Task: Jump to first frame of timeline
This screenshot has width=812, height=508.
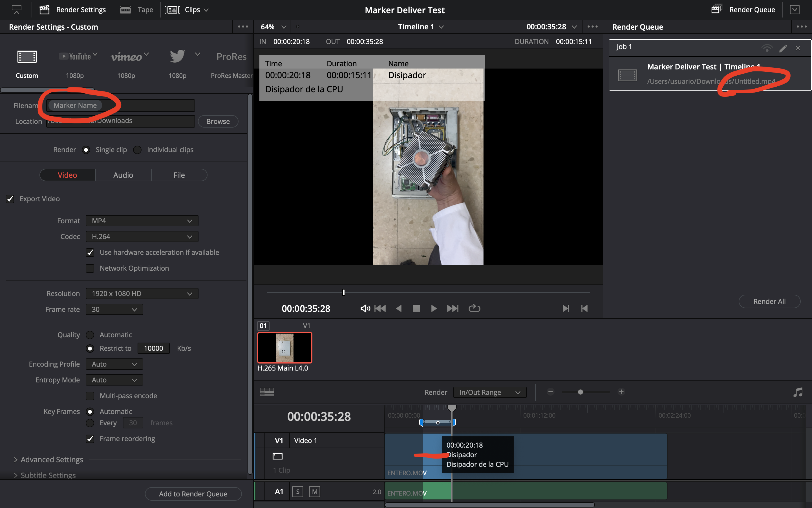Action: coord(380,308)
